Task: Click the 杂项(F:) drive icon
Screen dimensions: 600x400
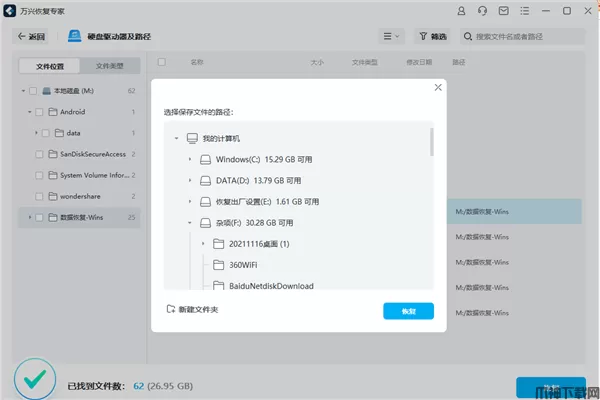Action: point(205,223)
